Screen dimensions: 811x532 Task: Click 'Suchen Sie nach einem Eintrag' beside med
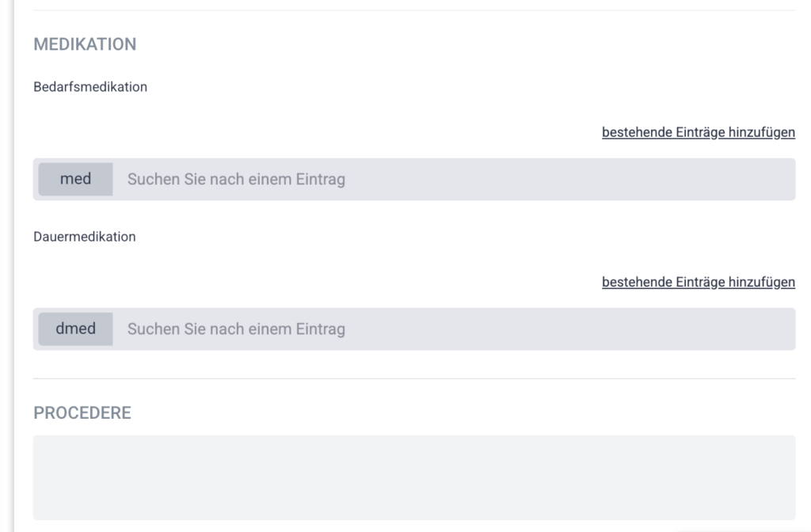[x=236, y=180]
